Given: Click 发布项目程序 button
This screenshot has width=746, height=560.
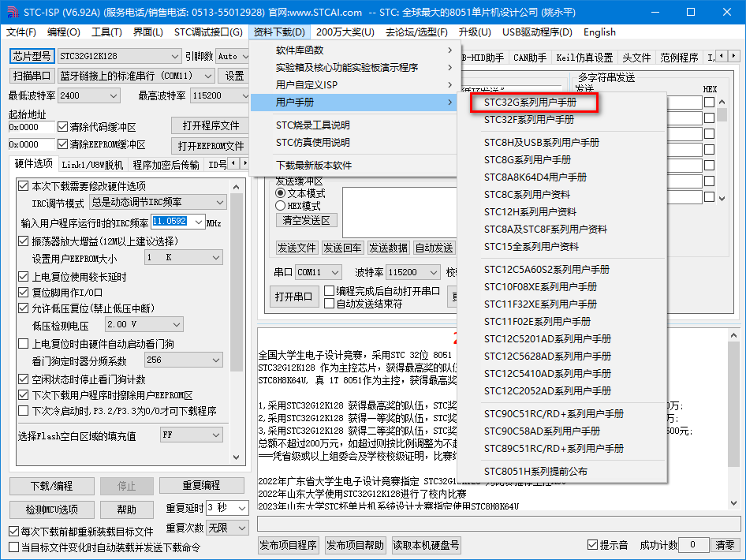Looking at the screenshot, I should click(x=289, y=545).
